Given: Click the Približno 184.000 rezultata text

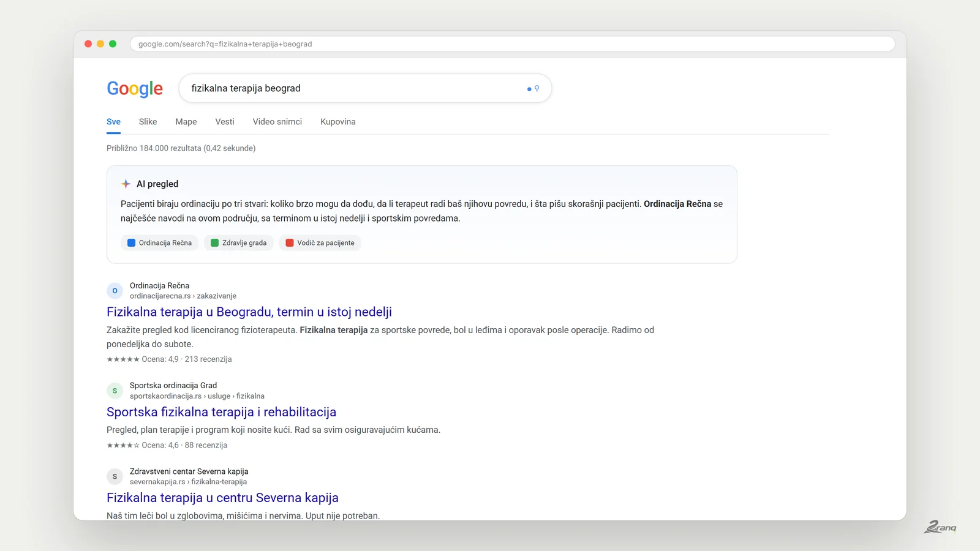Looking at the screenshot, I should (181, 148).
